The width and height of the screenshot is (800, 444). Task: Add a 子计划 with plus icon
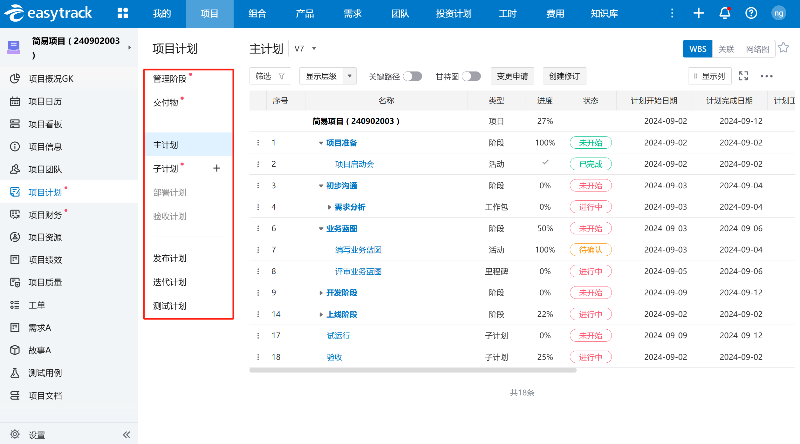(x=216, y=168)
